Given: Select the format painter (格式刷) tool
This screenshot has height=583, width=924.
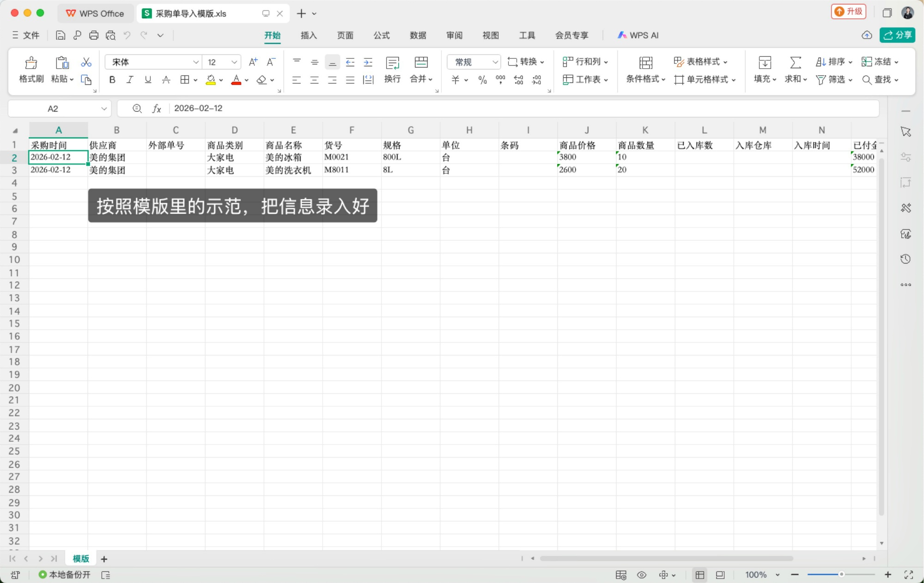Looking at the screenshot, I should [30, 69].
